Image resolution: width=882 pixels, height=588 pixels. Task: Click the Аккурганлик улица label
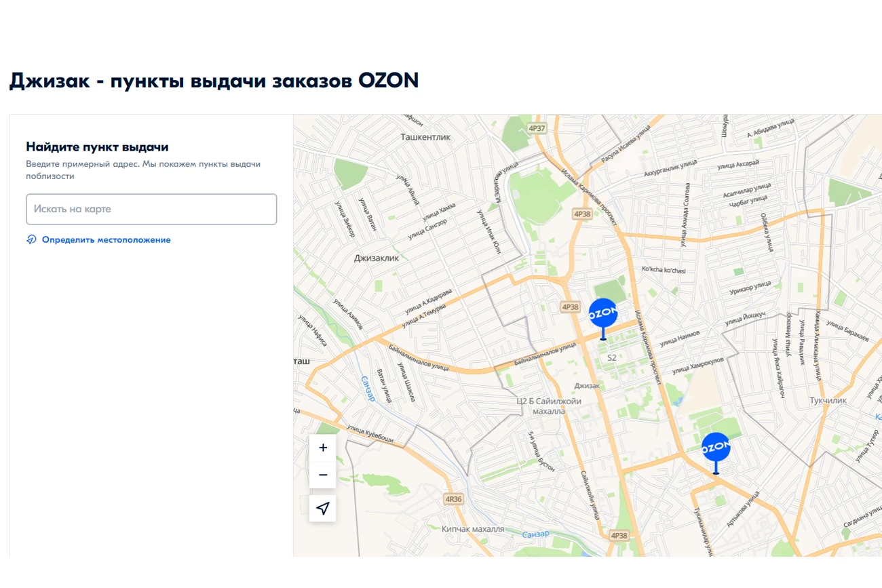click(670, 168)
